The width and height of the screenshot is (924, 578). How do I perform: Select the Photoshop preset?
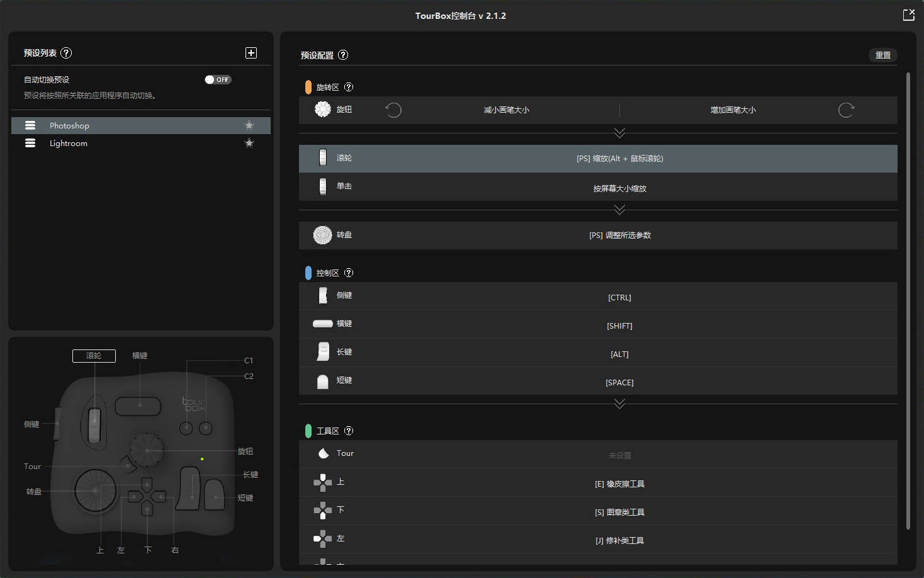tap(141, 125)
